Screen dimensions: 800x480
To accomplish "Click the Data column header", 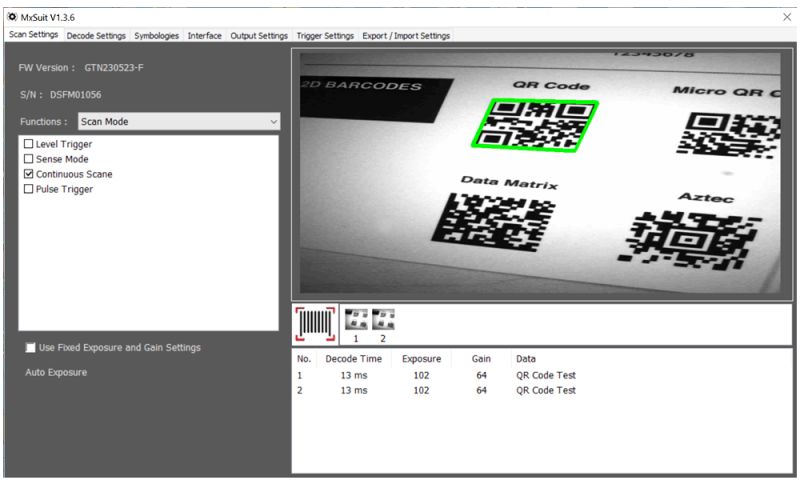I will [526, 359].
